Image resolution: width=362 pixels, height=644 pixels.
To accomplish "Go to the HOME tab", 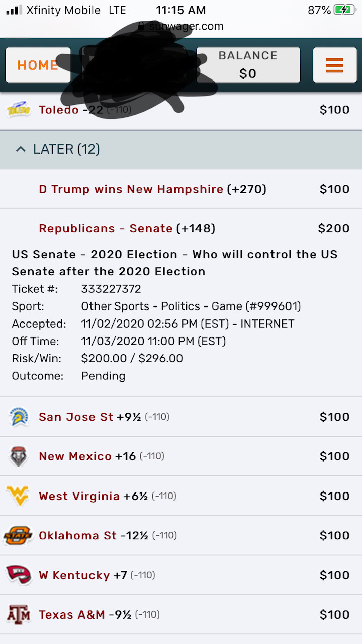I will (x=38, y=65).
